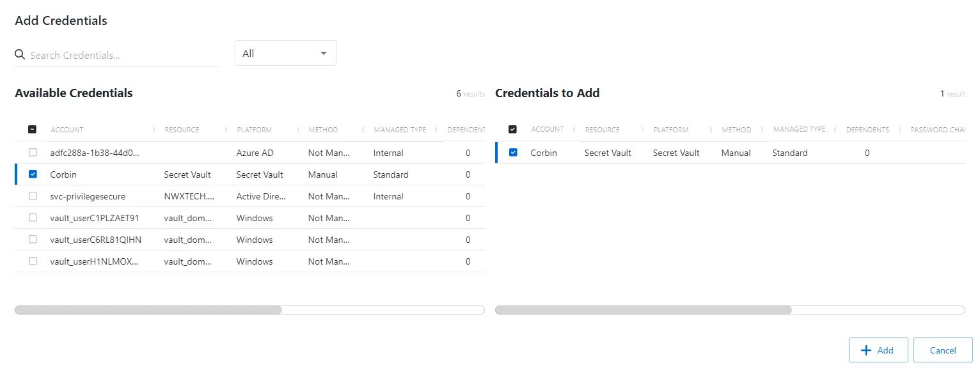Sort Credentials to Add by PLATFORM column

click(671, 130)
